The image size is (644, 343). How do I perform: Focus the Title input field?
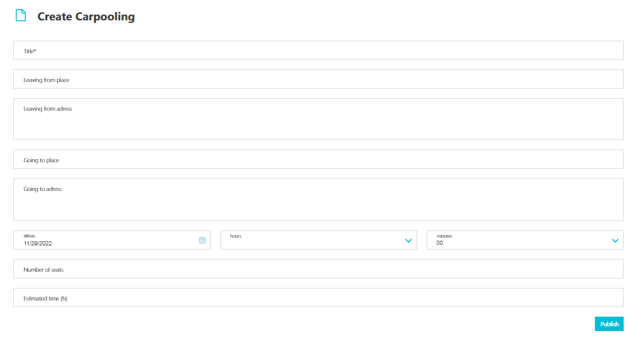318,50
